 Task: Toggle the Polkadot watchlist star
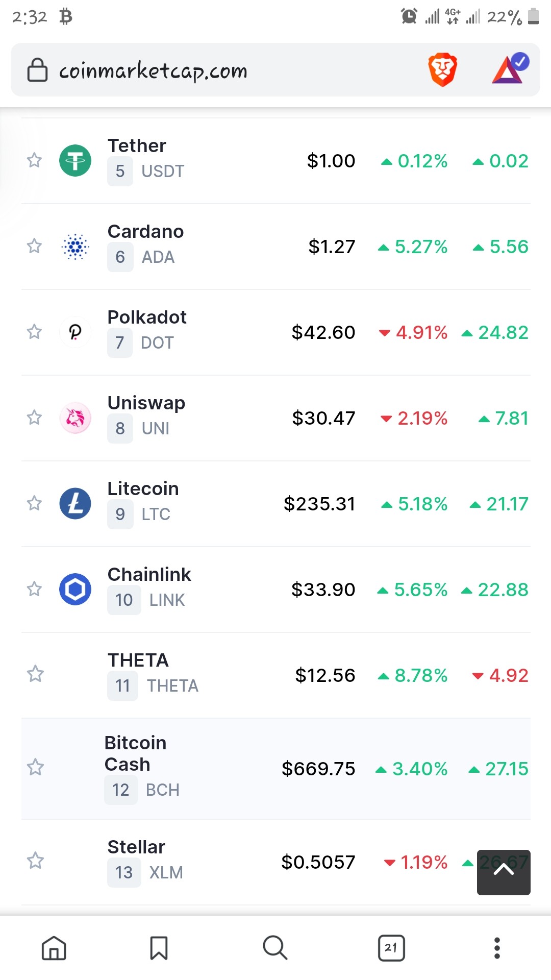(x=34, y=332)
